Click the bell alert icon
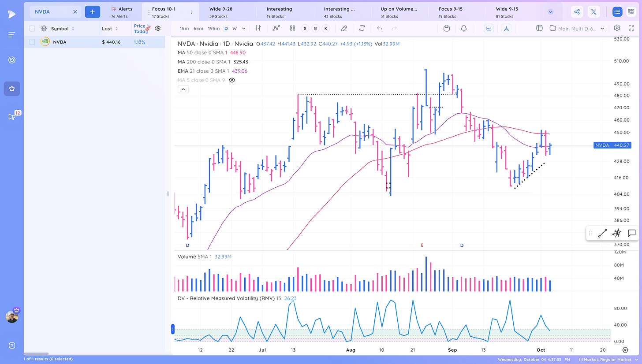This screenshot has width=642, height=364. (x=464, y=28)
